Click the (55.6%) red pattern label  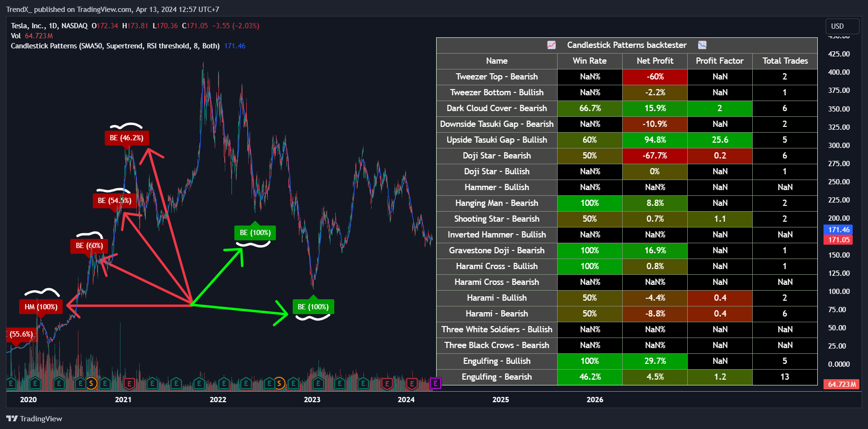(x=21, y=334)
